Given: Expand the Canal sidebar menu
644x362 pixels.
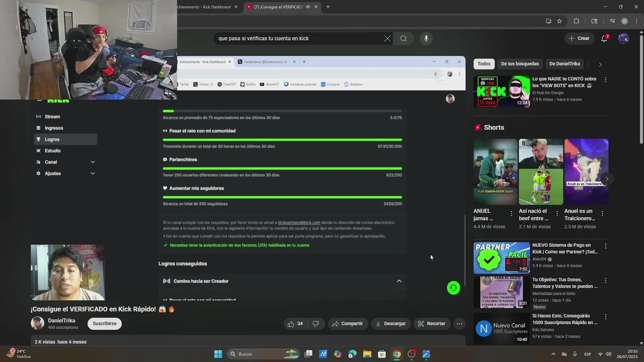Looking at the screenshot, I should coord(93,162).
